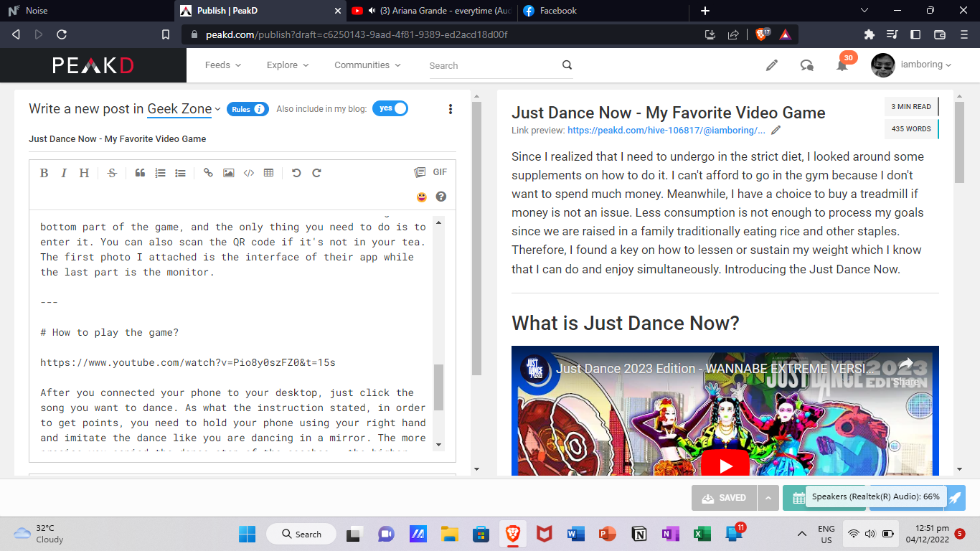The image size is (980, 551).
Task: Insert a code block using the code icon
Action: point(248,173)
